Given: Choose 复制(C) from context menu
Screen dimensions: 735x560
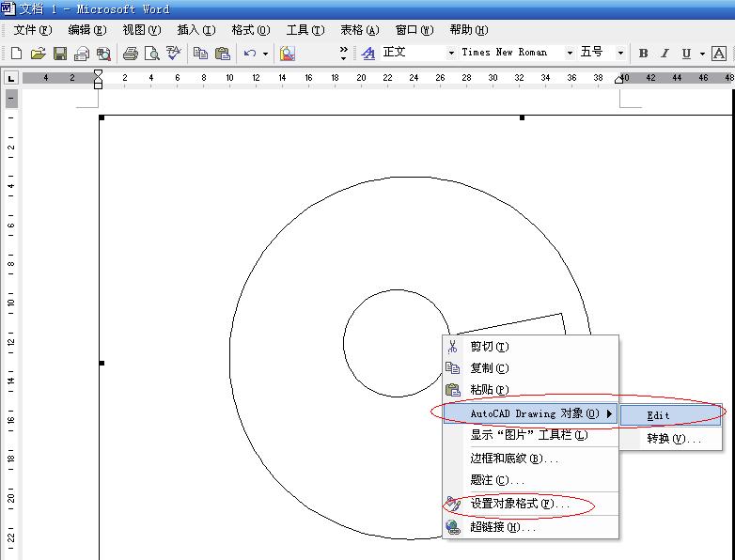Looking at the screenshot, I should point(530,368).
